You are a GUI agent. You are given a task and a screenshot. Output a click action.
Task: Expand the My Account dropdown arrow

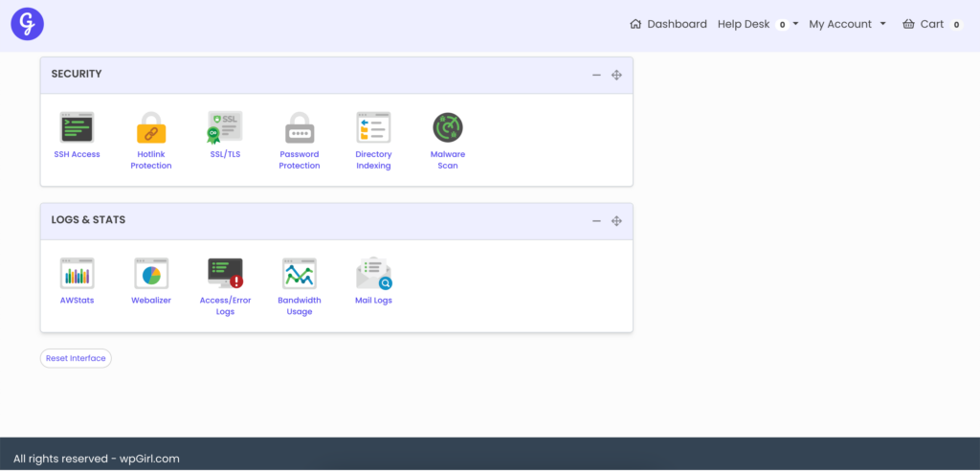(x=882, y=24)
